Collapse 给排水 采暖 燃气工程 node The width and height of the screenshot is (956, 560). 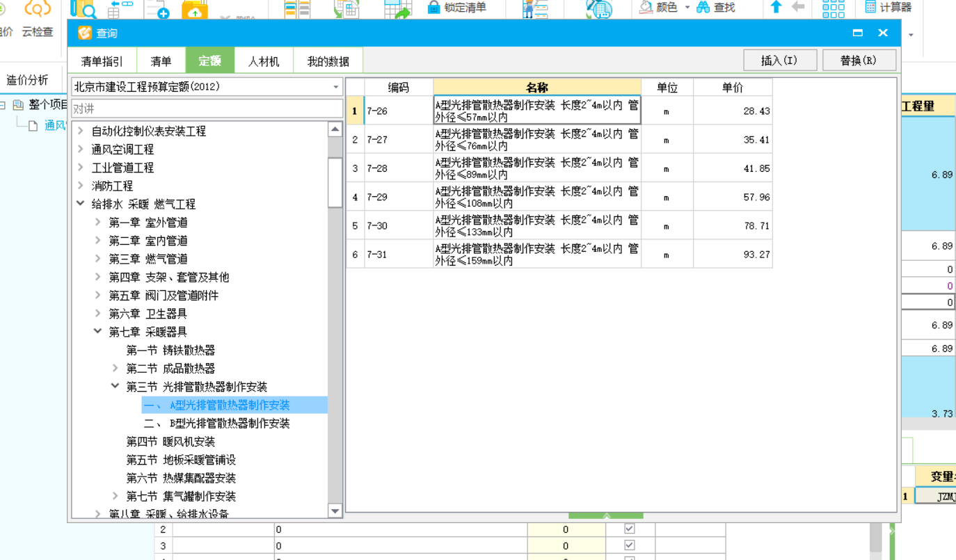click(81, 204)
